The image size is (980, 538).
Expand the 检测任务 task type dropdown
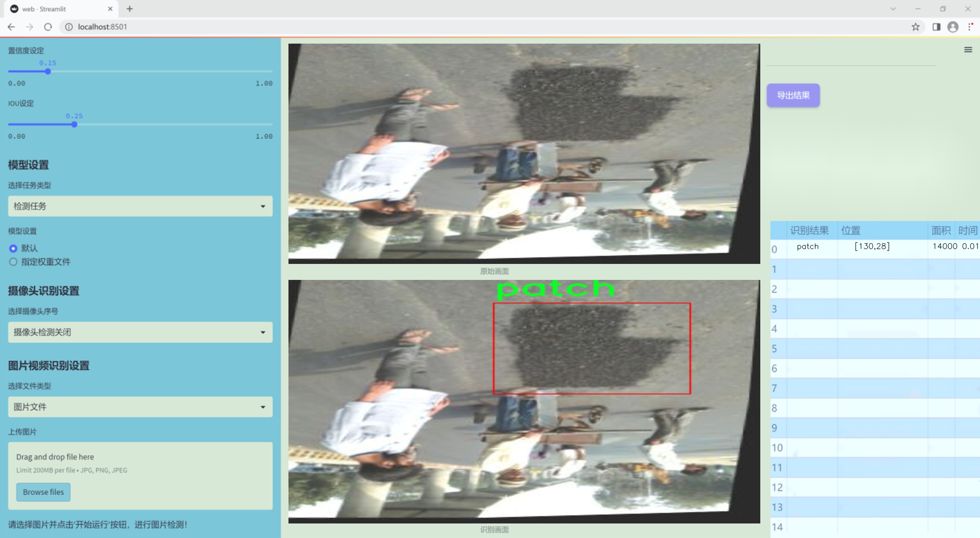point(140,206)
